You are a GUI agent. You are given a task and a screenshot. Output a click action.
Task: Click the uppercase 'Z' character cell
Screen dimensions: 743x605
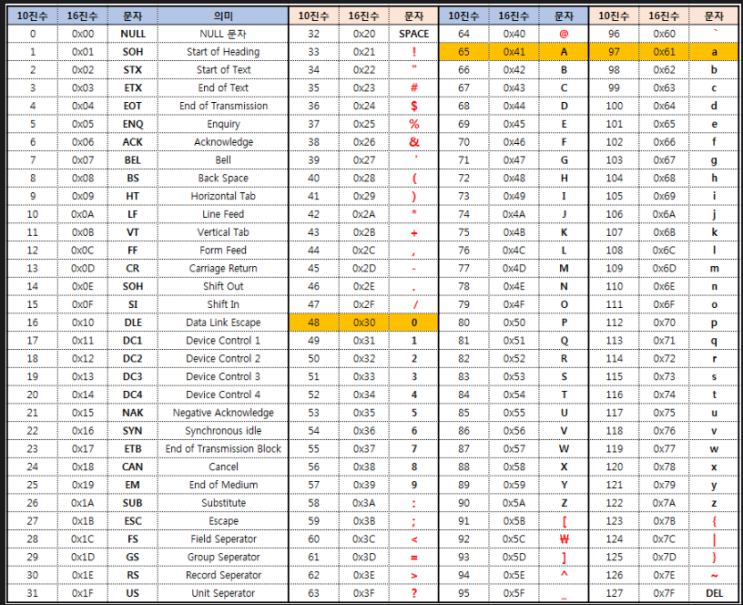(x=564, y=503)
